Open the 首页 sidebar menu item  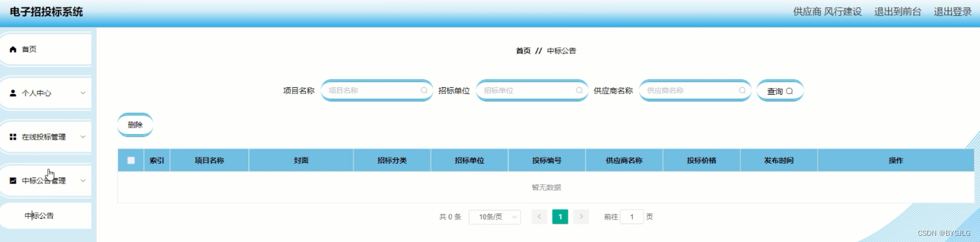pos(46,50)
